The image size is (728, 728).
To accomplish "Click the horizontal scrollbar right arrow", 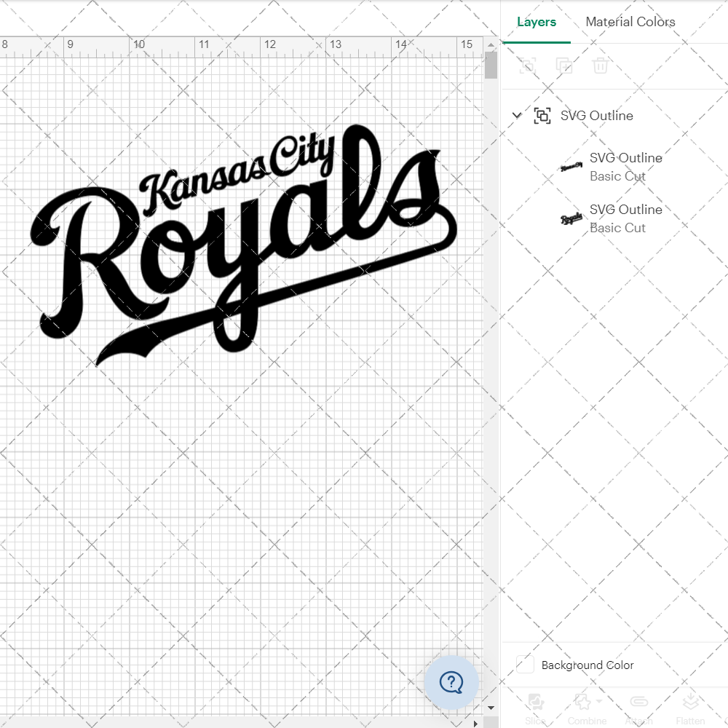I will (475, 723).
